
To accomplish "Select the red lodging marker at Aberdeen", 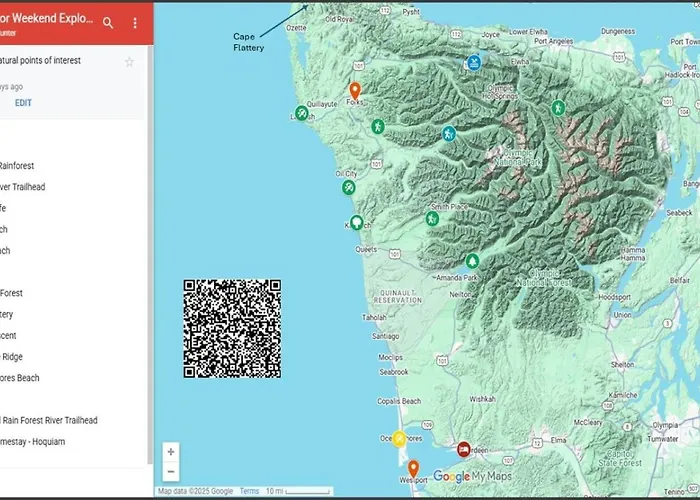I will pyautogui.click(x=464, y=449).
